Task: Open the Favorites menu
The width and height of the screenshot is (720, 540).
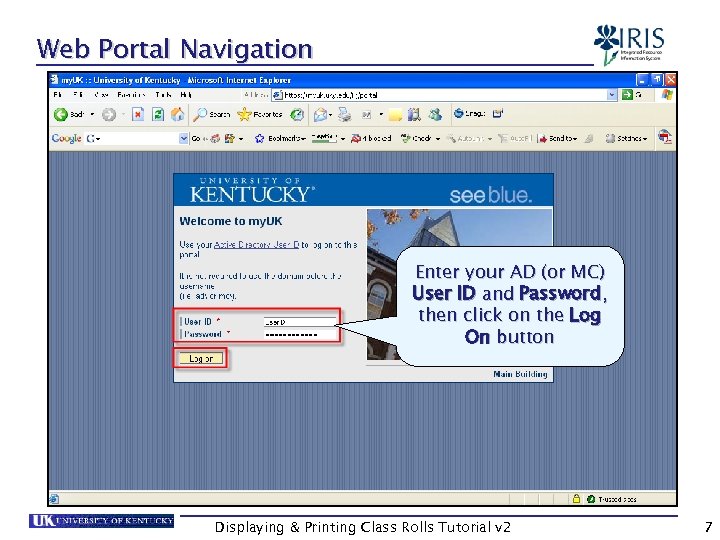Action: click(x=131, y=95)
